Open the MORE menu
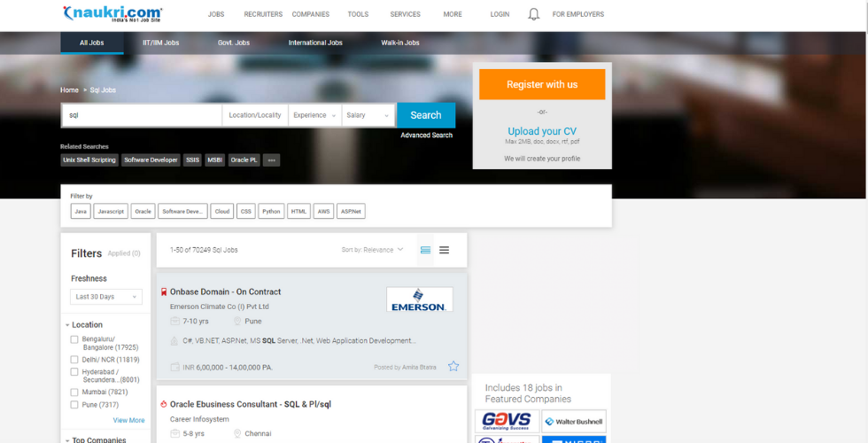The width and height of the screenshot is (868, 443). (453, 14)
